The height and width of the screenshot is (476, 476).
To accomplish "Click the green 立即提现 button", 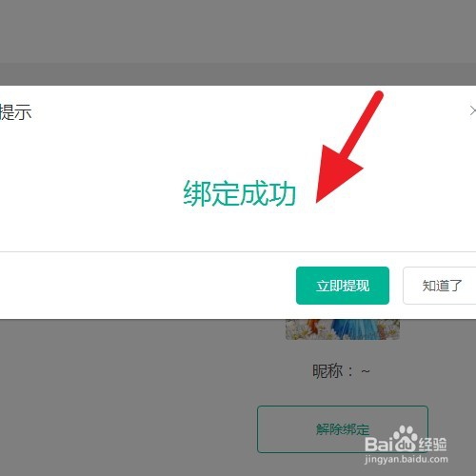I will (x=343, y=286).
